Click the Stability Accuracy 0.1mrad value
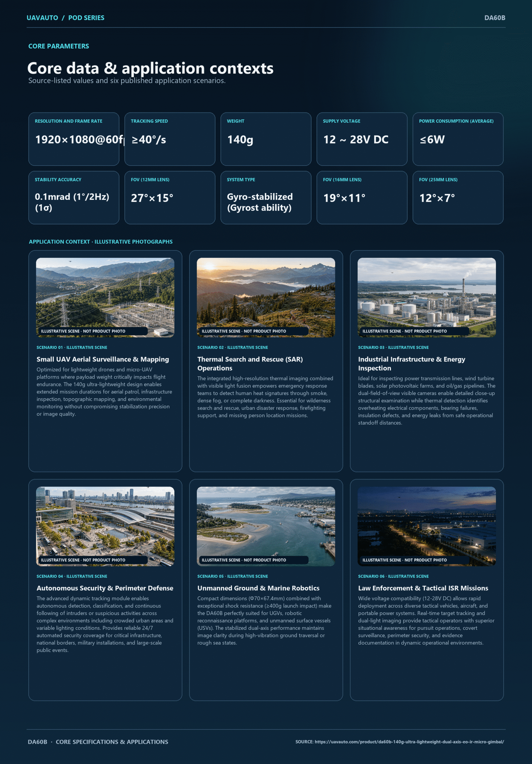 click(x=72, y=202)
